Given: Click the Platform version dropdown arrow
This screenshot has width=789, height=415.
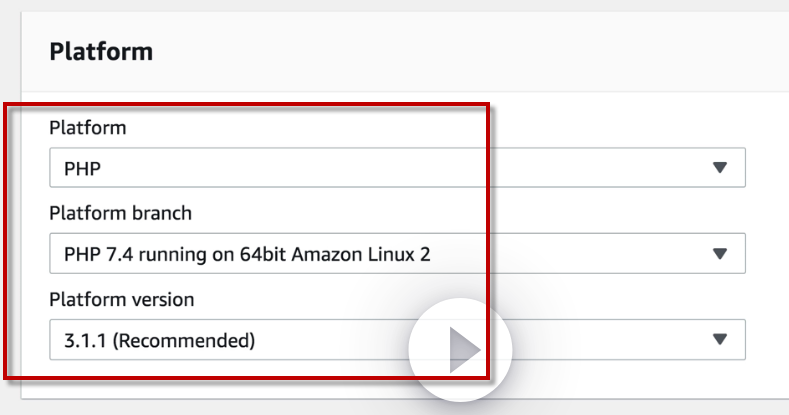Looking at the screenshot, I should [719, 340].
